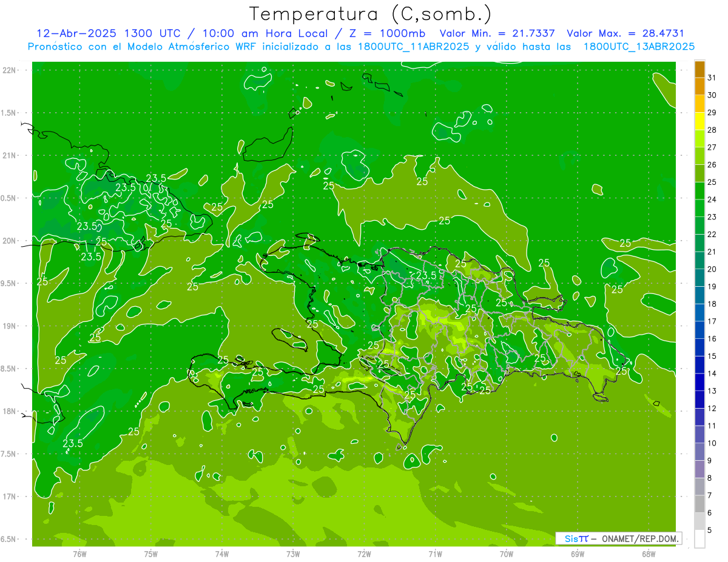This screenshot has width=728, height=562.
Task: Click the 11 label on the color scale
Action: click(712, 426)
